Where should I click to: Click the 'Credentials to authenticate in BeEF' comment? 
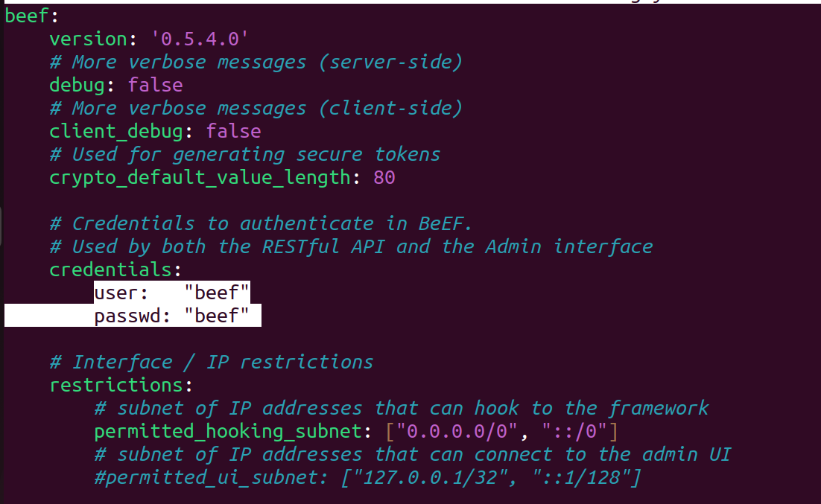261,223
